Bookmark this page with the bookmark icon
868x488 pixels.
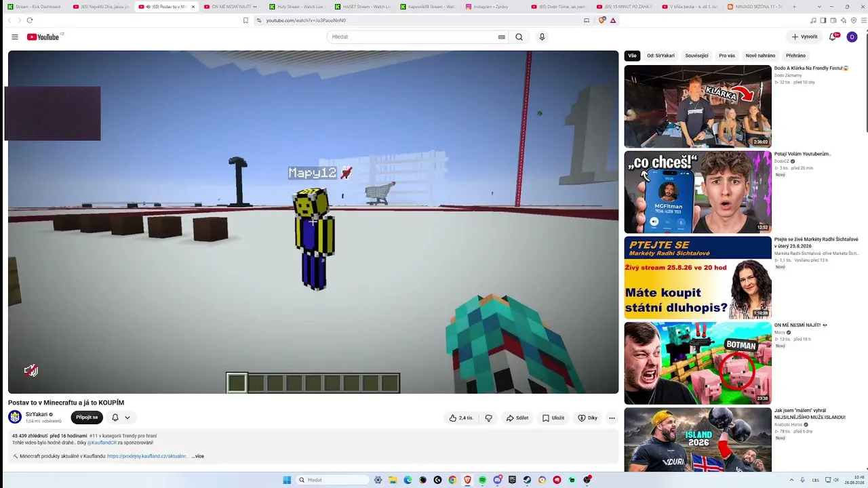(245, 20)
